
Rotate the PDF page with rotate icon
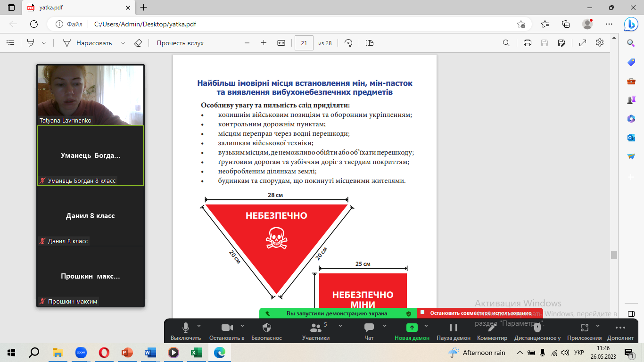pyautogui.click(x=349, y=43)
